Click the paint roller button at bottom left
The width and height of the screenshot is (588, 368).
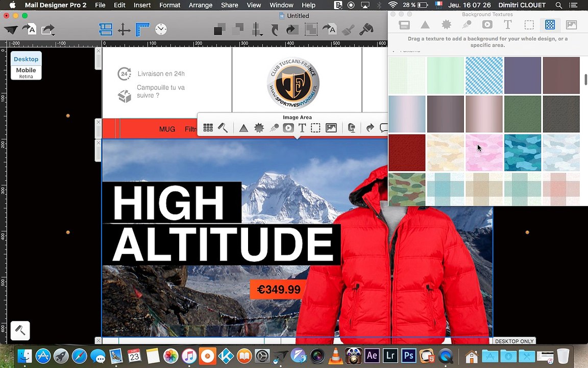click(20, 331)
